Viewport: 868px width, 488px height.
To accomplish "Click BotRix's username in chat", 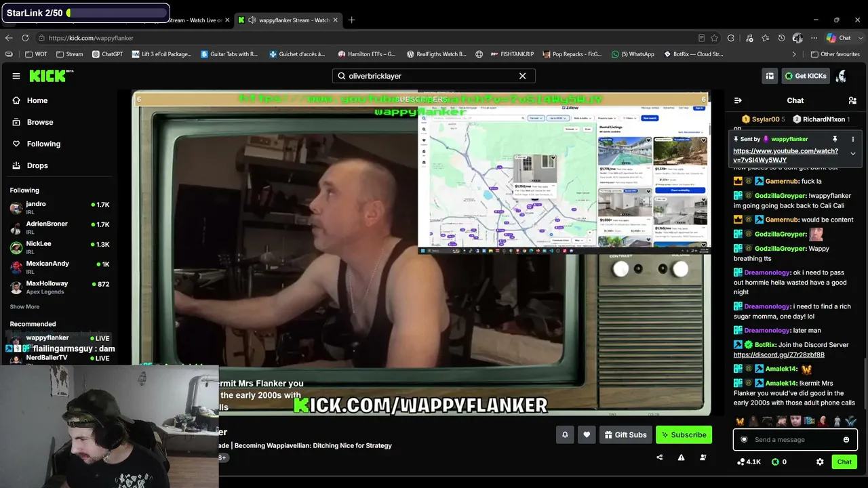I will click(x=765, y=345).
